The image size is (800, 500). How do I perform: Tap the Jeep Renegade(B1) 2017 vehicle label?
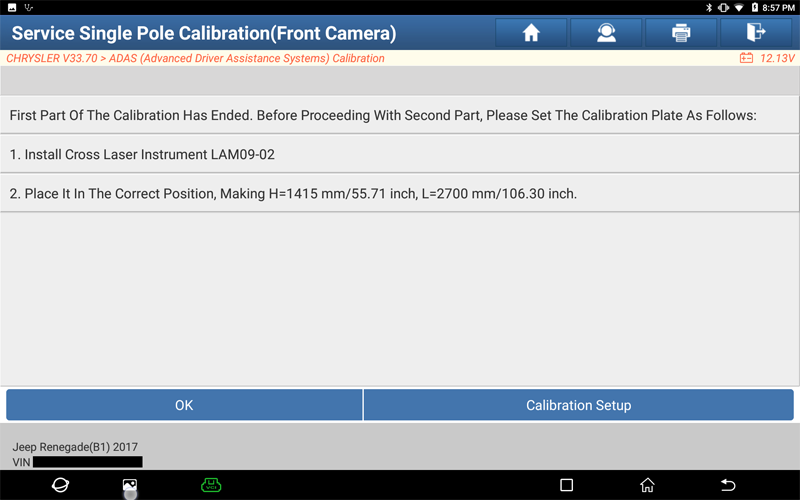[x=75, y=447]
